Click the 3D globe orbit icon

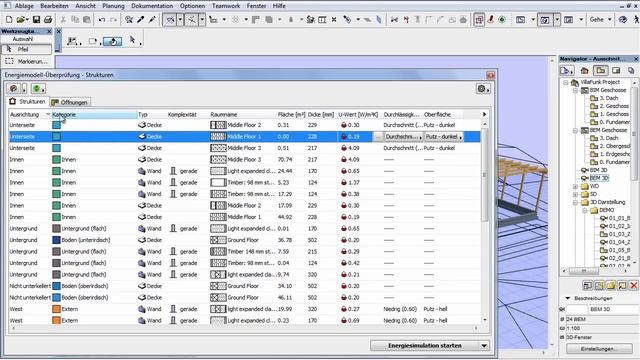pos(623,19)
